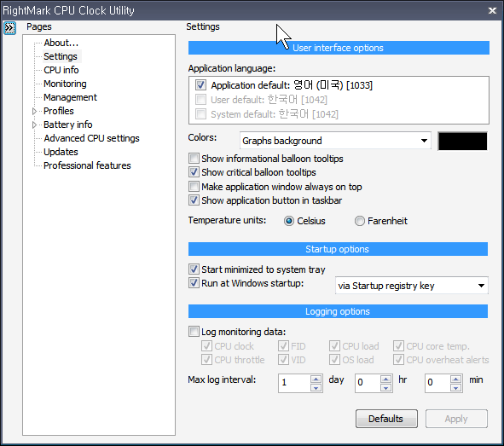This screenshot has width=504, height=446.
Task: Select the Farenheit temperature unit
Action: 359,221
